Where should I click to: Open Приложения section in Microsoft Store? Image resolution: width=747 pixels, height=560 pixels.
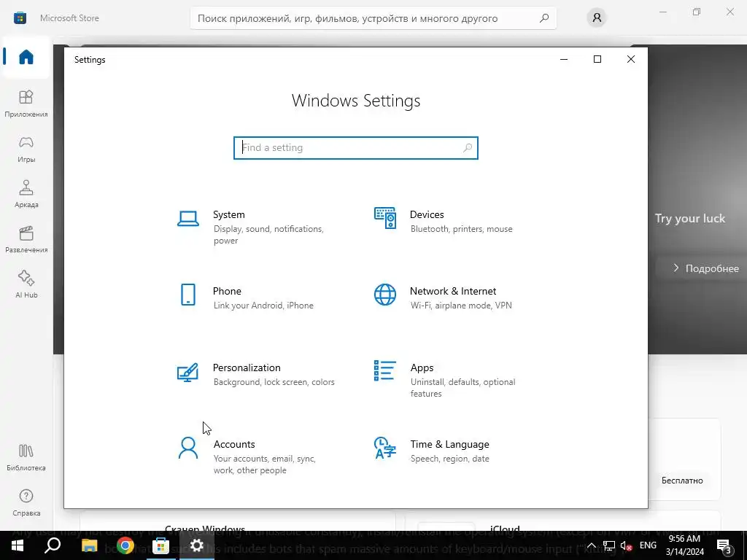click(x=26, y=104)
